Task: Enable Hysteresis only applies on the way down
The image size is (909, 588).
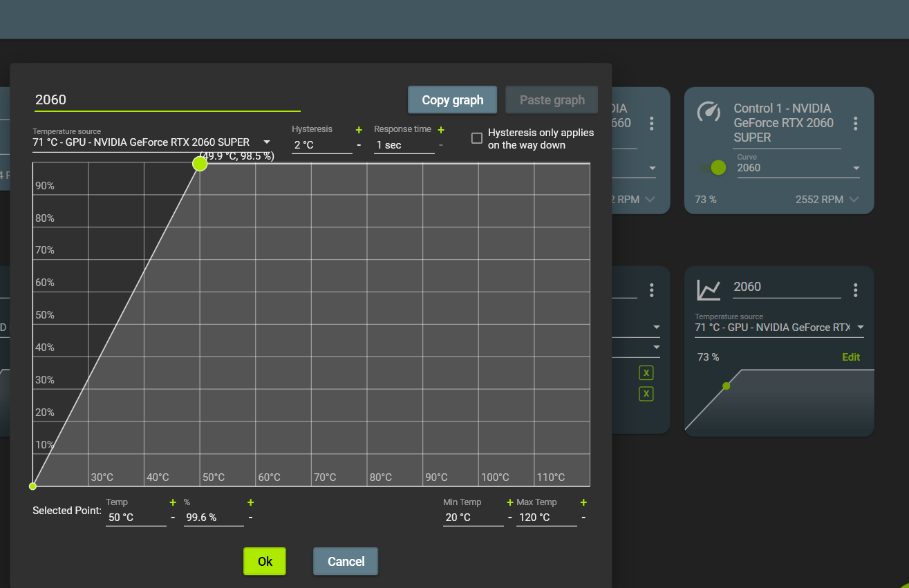Action: (x=476, y=138)
